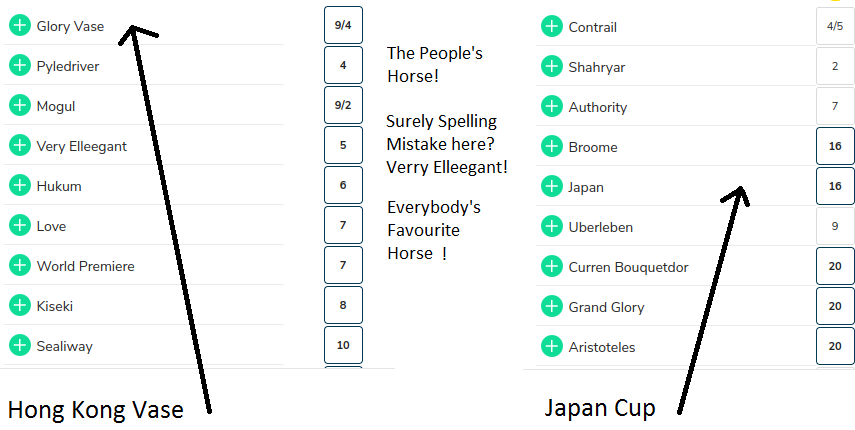
Task: Add Mogul using its plus icon
Action: [20, 106]
